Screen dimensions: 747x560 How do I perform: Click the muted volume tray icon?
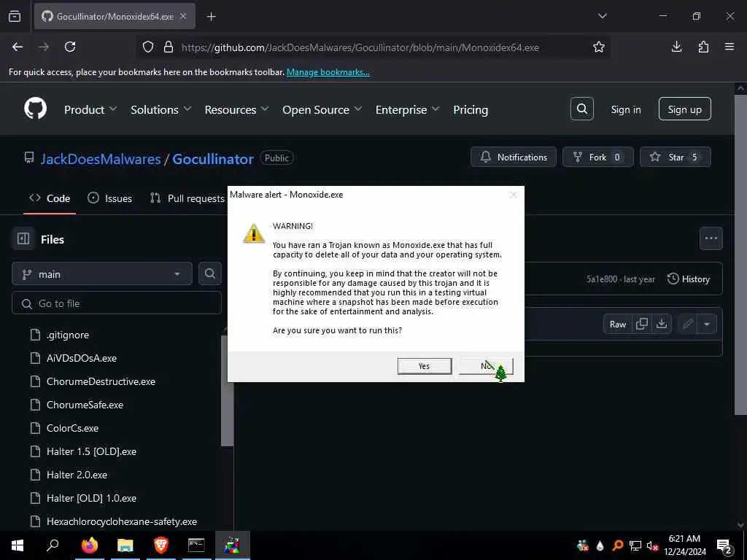(652, 546)
